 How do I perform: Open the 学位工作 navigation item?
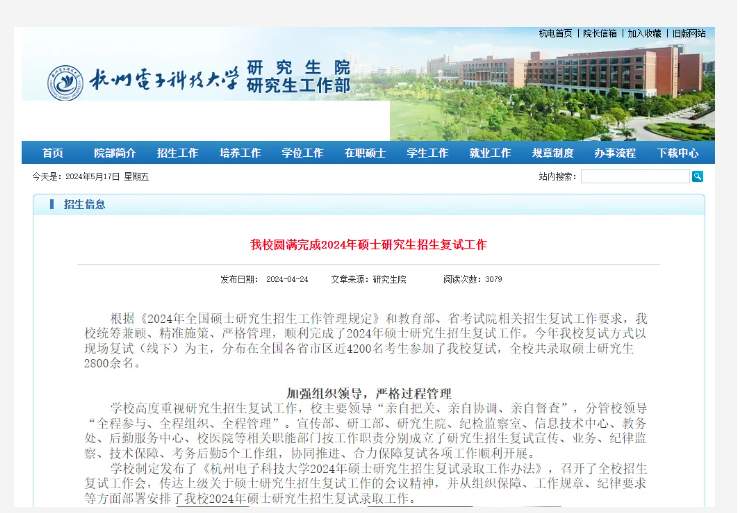[x=302, y=153]
